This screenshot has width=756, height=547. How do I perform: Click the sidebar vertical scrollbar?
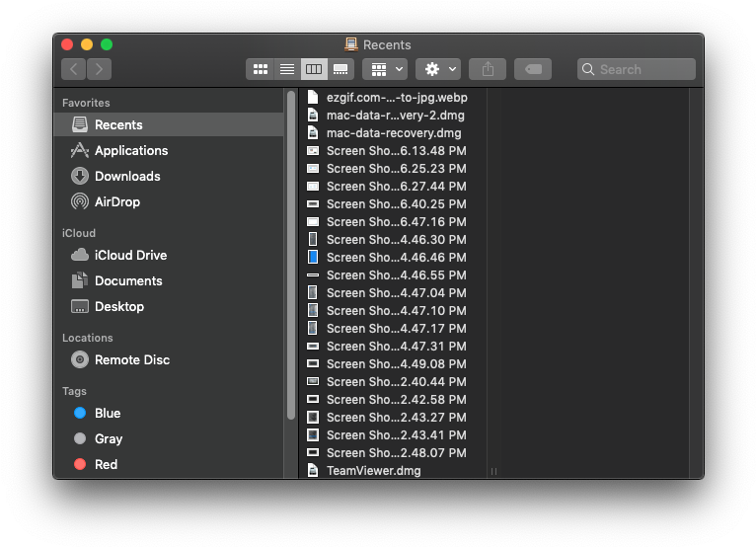[x=291, y=256]
